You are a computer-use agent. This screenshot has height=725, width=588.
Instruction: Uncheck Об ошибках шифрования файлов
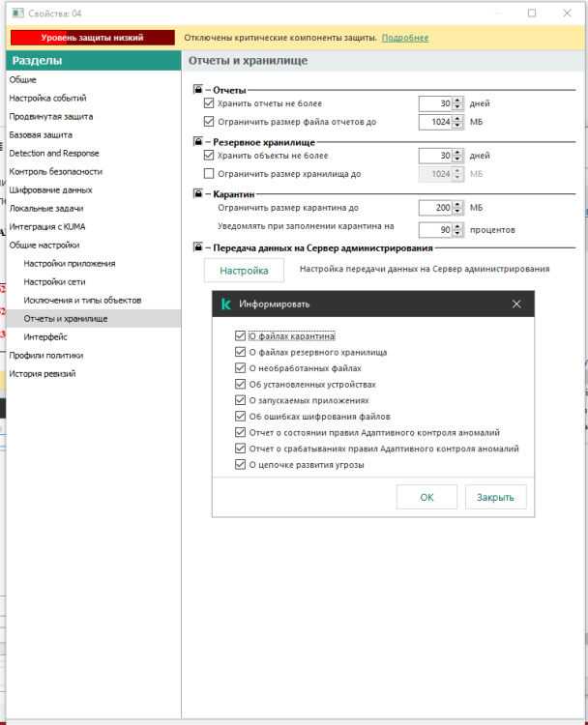240,416
